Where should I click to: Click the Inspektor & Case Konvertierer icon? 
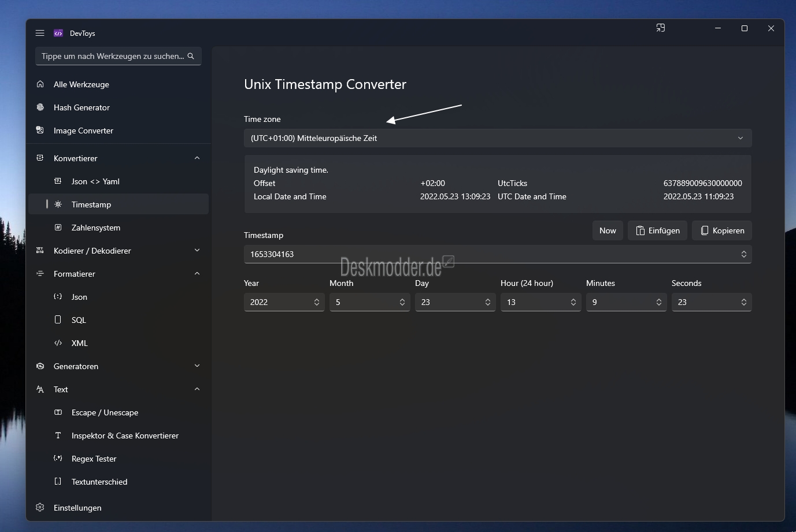(x=58, y=436)
